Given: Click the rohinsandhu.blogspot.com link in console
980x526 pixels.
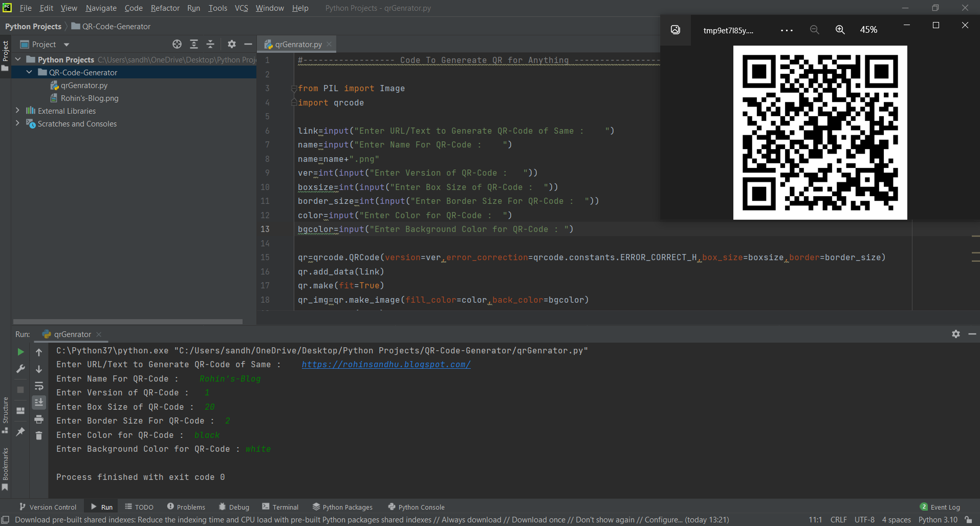Looking at the screenshot, I should [x=386, y=365].
